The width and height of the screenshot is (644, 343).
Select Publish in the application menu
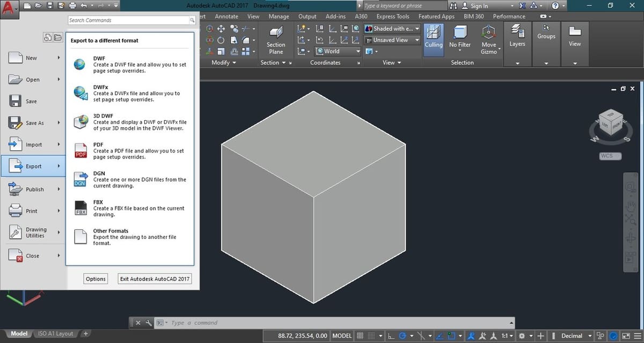coord(34,189)
